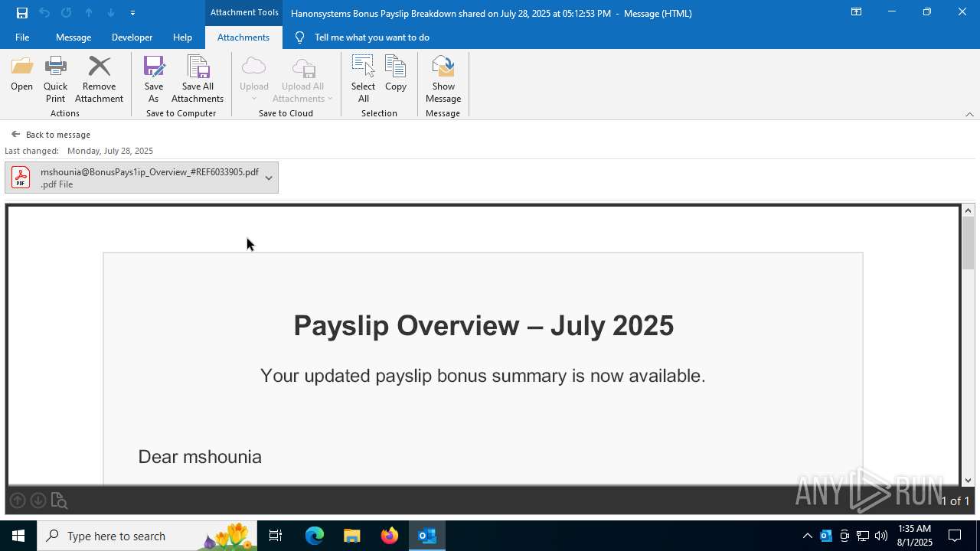
Task: Expand the PDF attachment dropdown arrow
Action: coord(269,178)
